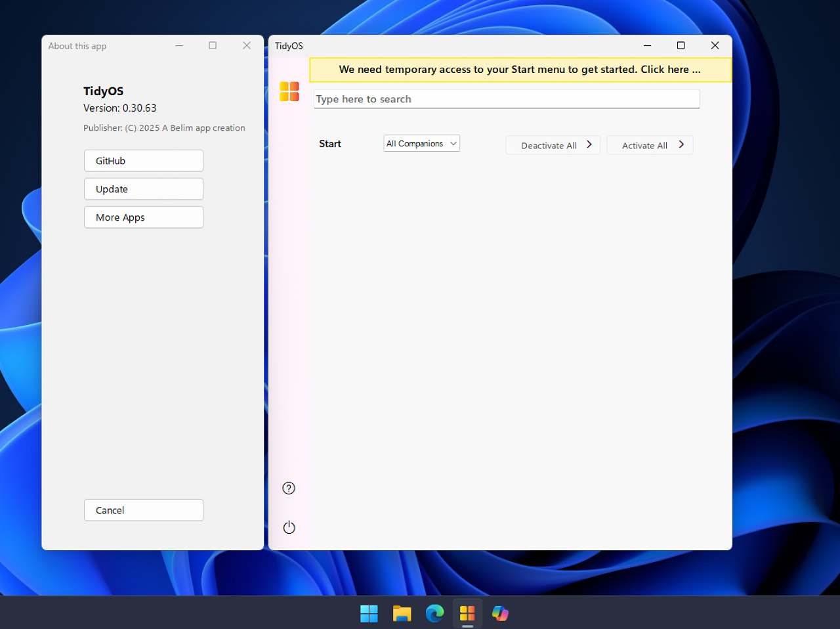The image size is (840, 629).
Task: Open the All Companions dropdown
Action: pos(421,143)
